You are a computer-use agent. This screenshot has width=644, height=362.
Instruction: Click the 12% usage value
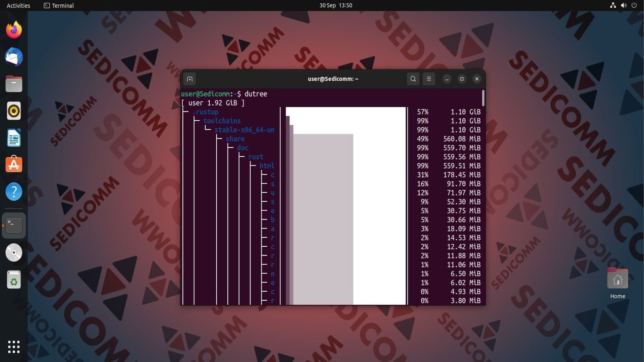(x=423, y=193)
